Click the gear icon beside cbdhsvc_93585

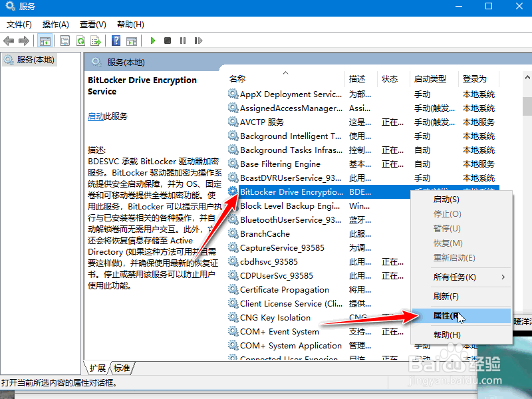pyautogui.click(x=233, y=261)
